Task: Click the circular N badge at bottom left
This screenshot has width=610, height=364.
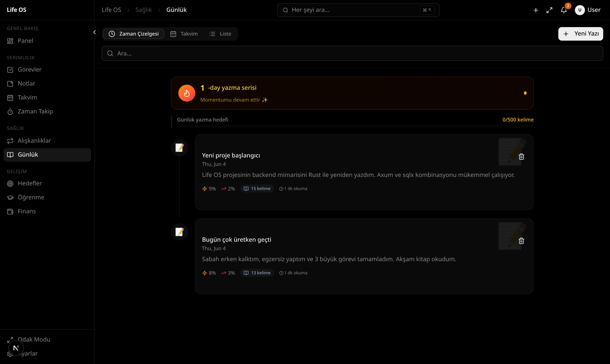Action: (x=16, y=348)
